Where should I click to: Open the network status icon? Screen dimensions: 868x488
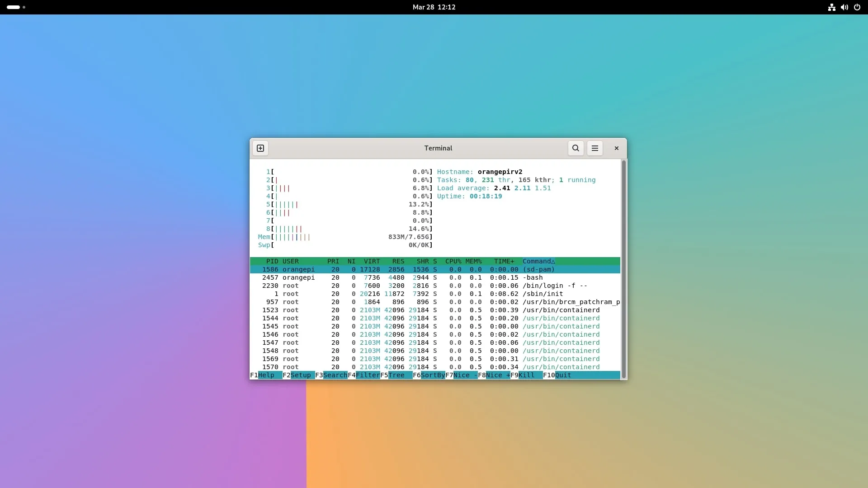[831, 7]
